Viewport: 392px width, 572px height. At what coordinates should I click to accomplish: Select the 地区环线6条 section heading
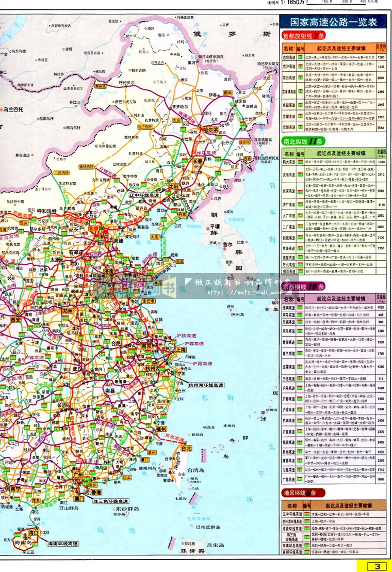pos(303,493)
